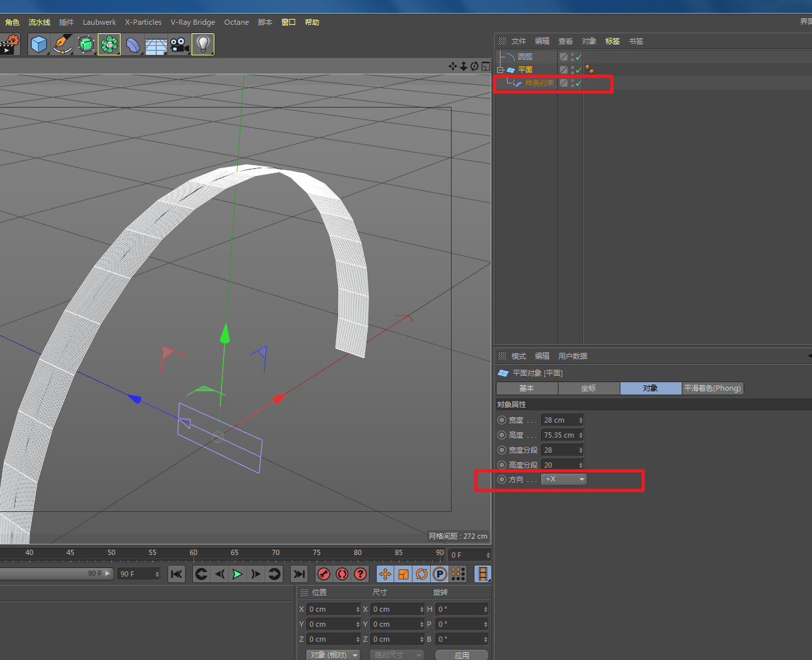Click the timeline range slider bar
The width and height of the screenshot is (812, 660).
click(57, 574)
